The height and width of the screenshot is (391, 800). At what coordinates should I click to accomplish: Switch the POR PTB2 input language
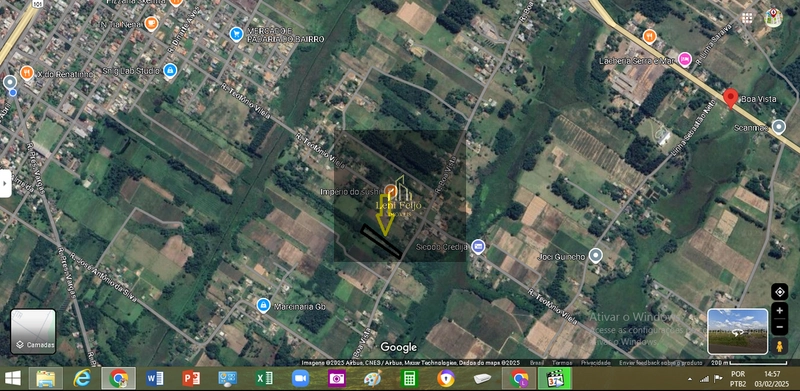(x=738, y=379)
